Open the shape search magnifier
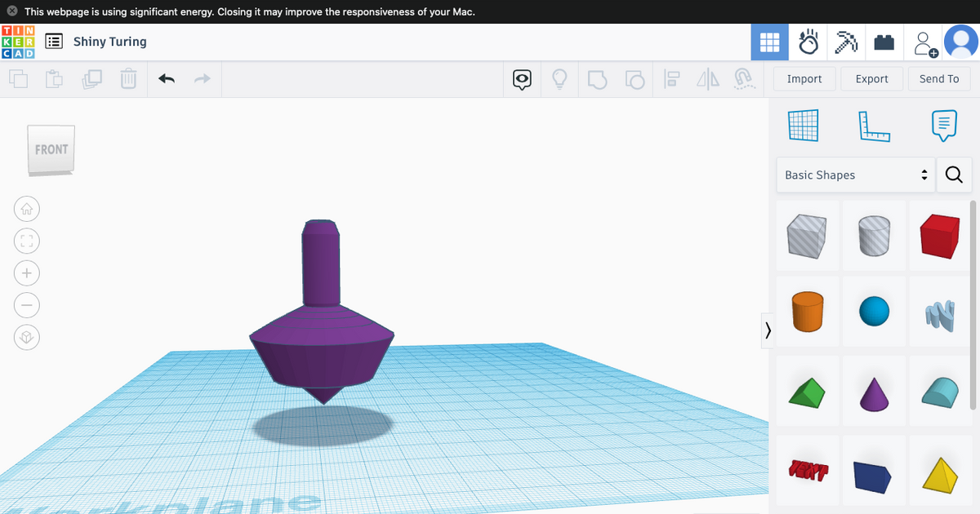Viewport: 980px width, 514px height. (x=954, y=175)
